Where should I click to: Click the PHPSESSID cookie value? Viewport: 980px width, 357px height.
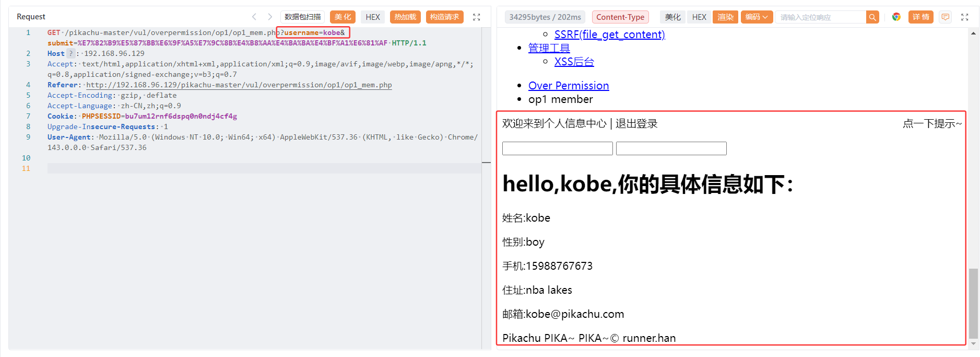(x=181, y=116)
